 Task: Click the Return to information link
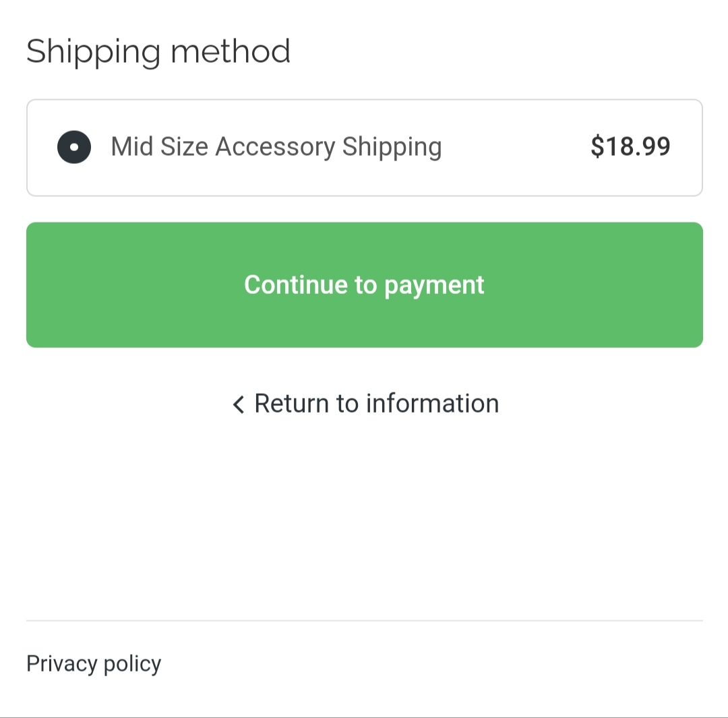click(376, 404)
